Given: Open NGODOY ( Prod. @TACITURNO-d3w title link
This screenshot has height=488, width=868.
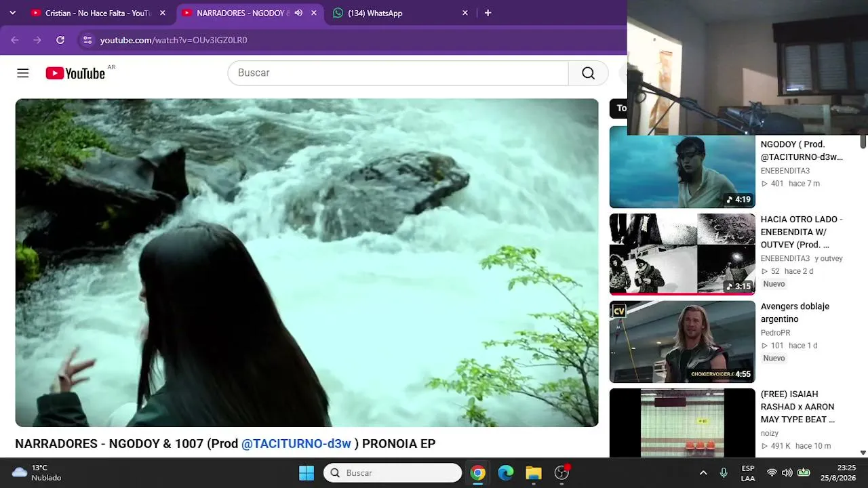Looking at the screenshot, I should pyautogui.click(x=802, y=150).
